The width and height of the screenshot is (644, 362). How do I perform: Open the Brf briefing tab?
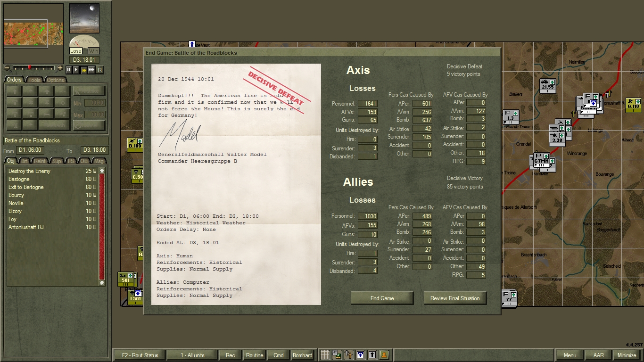point(24,161)
